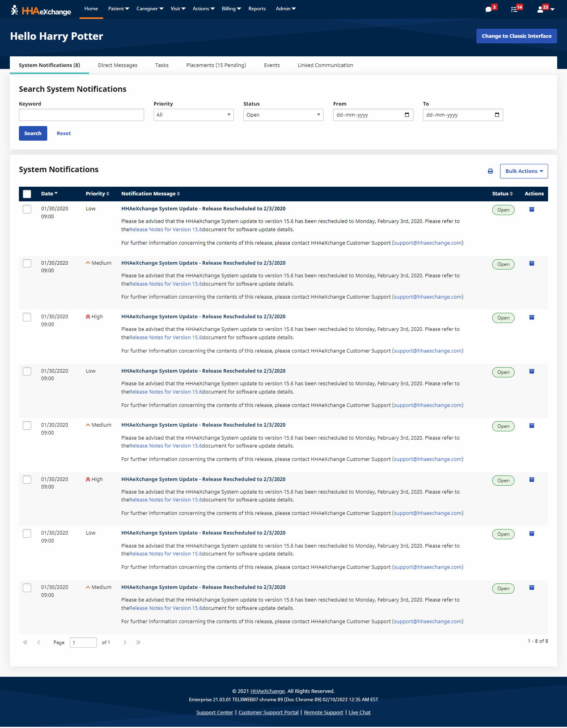Open the user profile icon with badge 23

[x=545, y=9]
